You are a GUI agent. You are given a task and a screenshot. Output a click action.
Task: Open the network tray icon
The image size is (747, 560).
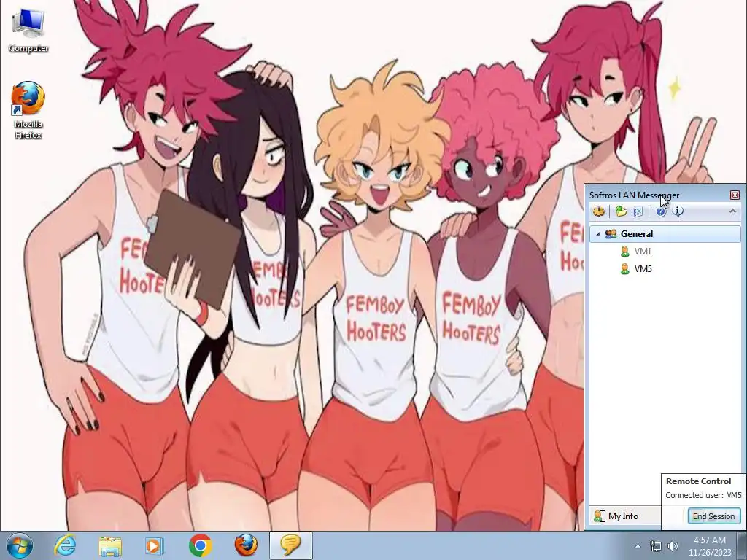pyautogui.click(x=656, y=546)
